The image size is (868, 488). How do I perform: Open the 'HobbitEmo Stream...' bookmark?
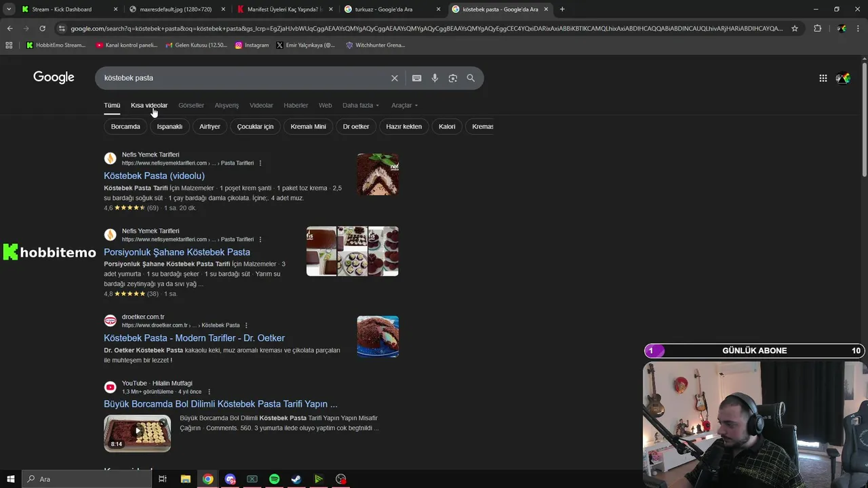[x=56, y=45]
